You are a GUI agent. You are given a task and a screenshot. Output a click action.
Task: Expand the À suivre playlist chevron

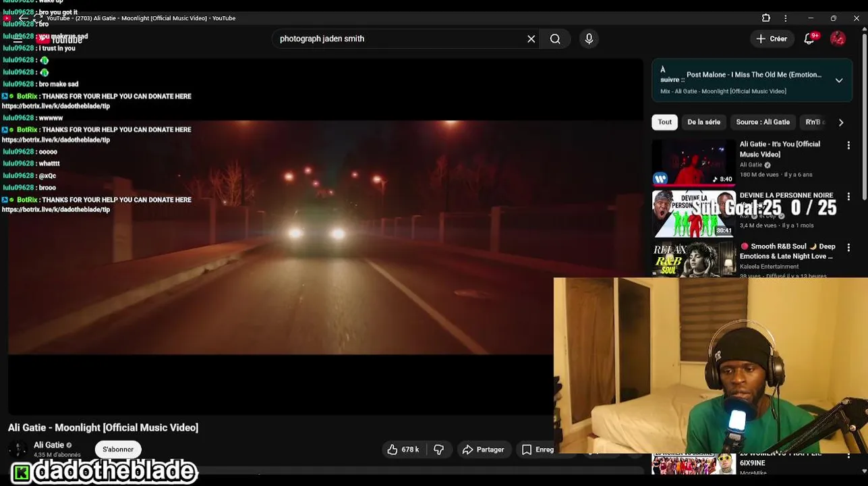[x=839, y=80]
